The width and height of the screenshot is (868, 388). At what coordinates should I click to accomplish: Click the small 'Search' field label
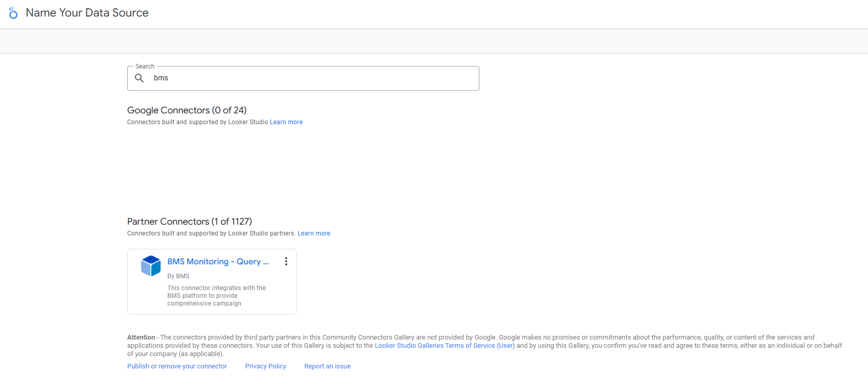[145, 66]
